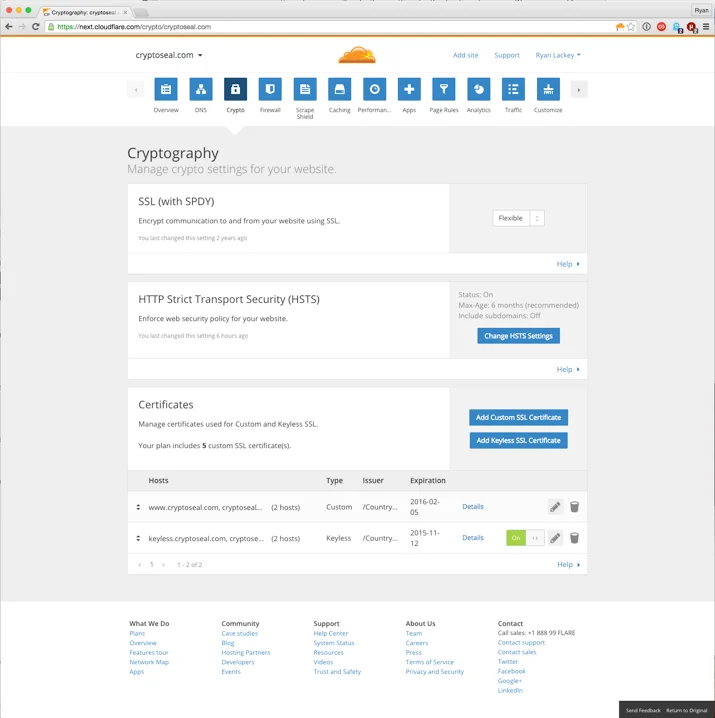The image size is (715, 718).
Task: Open the Ryan Lackey account menu
Action: coord(558,55)
